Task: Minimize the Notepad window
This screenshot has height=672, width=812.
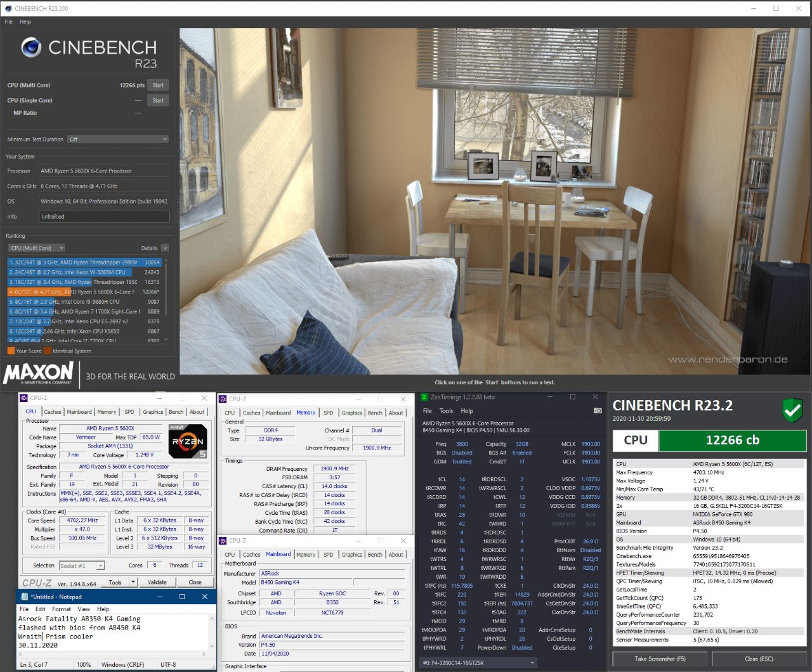Action: (x=160, y=597)
